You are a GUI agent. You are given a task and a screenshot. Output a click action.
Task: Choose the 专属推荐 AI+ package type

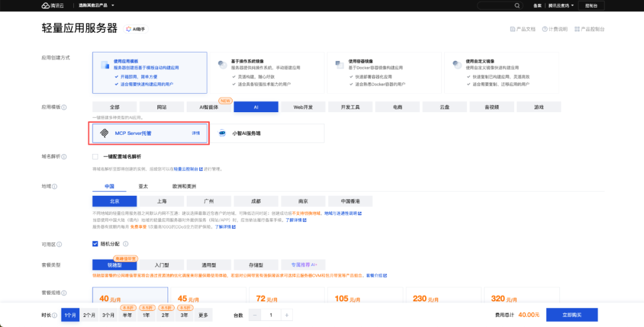[303, 265]
